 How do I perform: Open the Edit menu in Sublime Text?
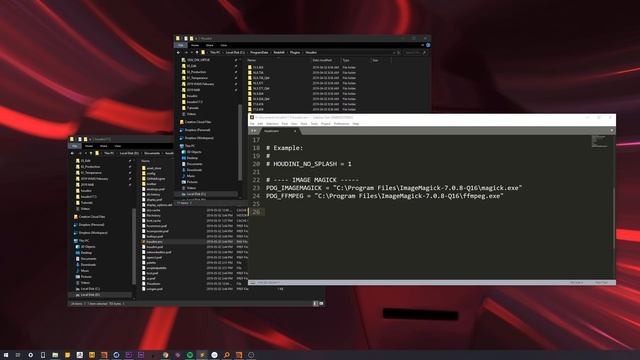[260, 124]
